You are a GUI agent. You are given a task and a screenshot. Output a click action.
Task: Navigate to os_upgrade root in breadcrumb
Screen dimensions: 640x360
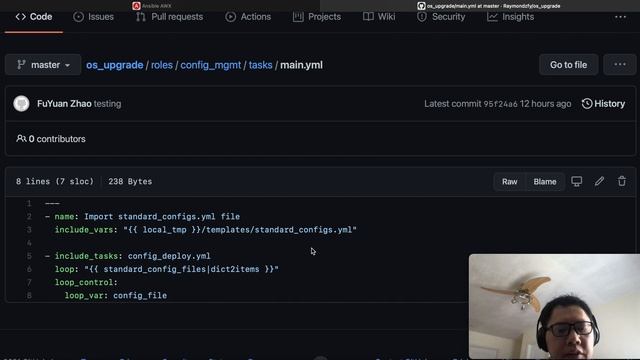click(115, 65)
